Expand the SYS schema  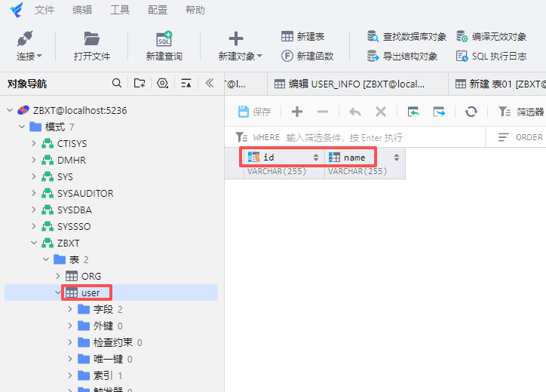pyautogui.click(x=34, y=176)
